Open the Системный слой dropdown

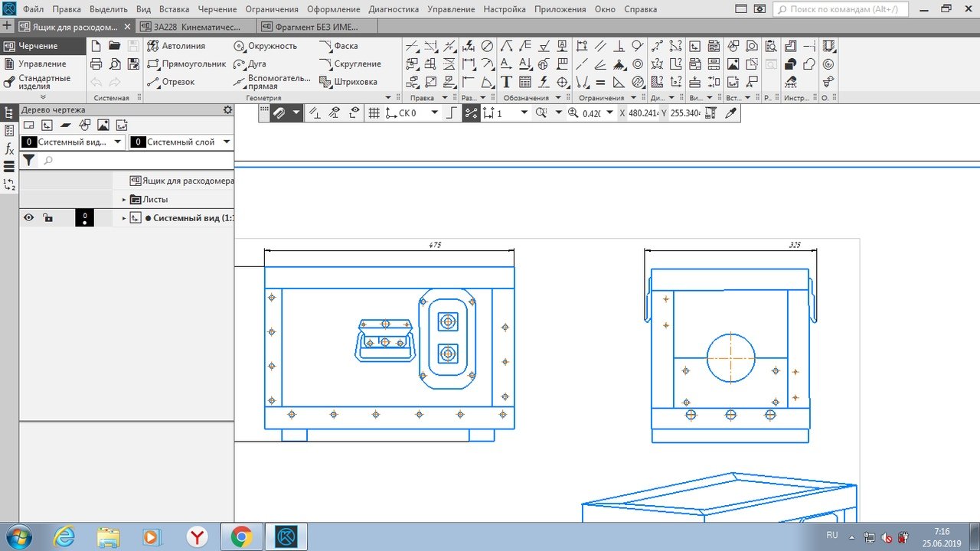coord(227,142)
